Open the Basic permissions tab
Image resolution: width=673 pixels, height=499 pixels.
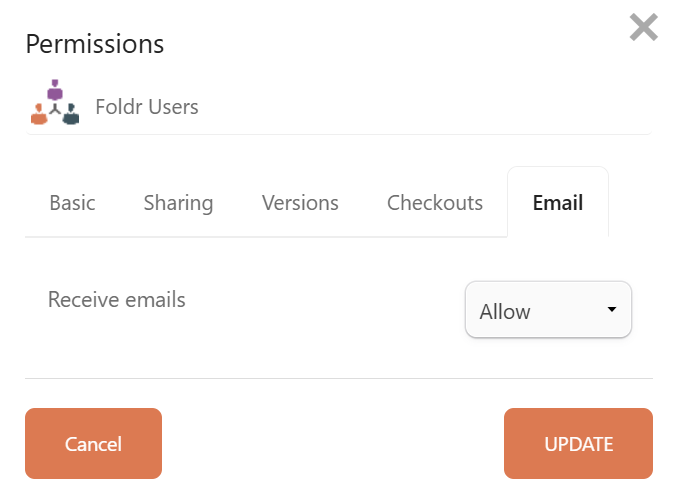click(x=72, y=203)
